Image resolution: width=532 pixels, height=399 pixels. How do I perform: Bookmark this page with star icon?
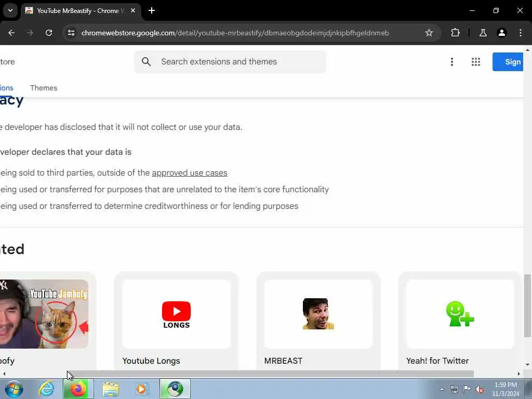point(429,33)
